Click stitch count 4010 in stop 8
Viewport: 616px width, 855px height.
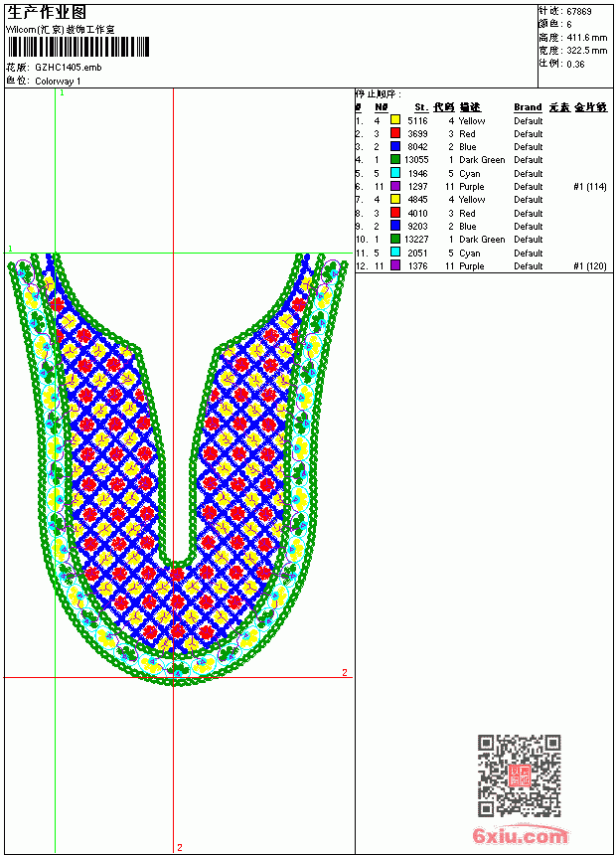coord(417,214)
